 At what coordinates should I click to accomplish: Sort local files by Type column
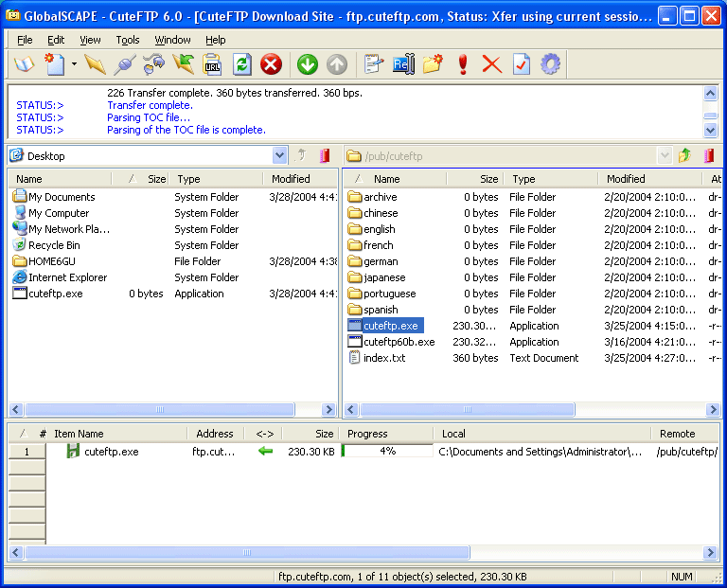(216, 179)
